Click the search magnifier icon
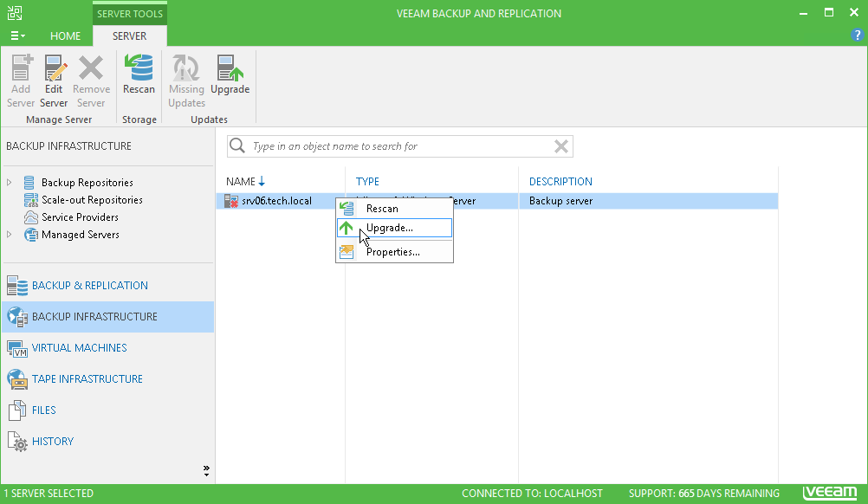Screen dimensions: 868x504 tap(237, 146)
